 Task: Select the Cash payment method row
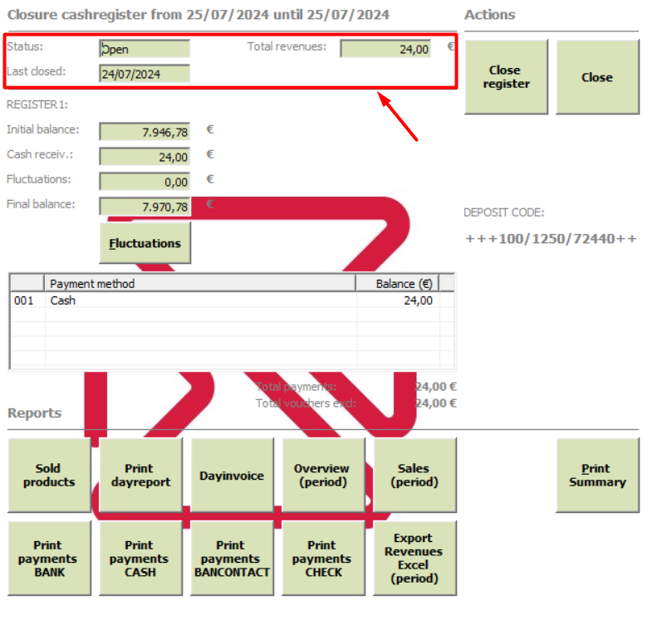click(232, 300)
